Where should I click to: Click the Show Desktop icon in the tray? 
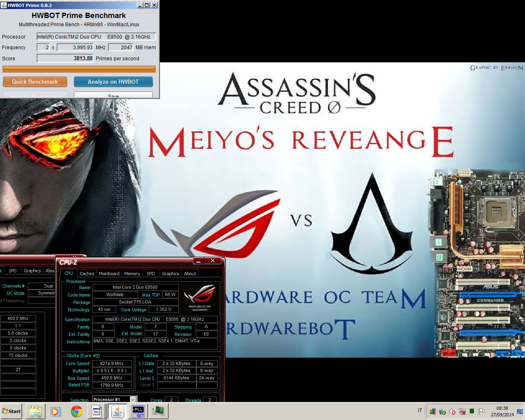point(520,411)
